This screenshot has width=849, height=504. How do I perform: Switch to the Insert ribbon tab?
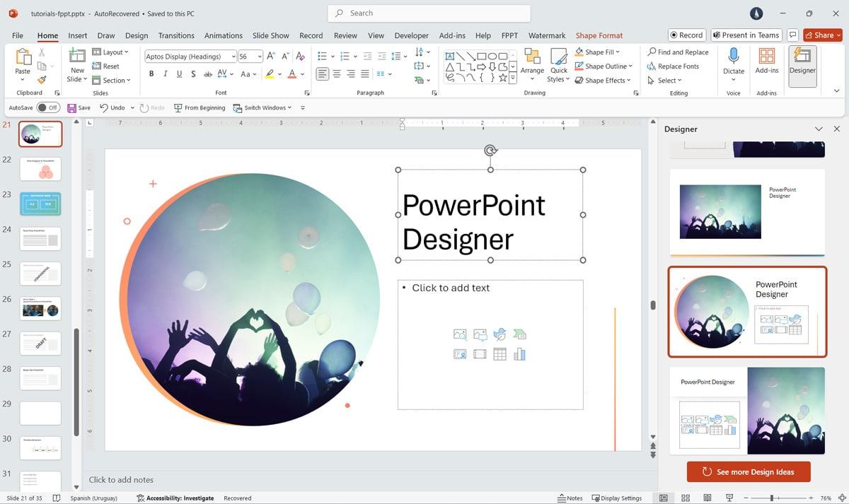click(77, 35)
